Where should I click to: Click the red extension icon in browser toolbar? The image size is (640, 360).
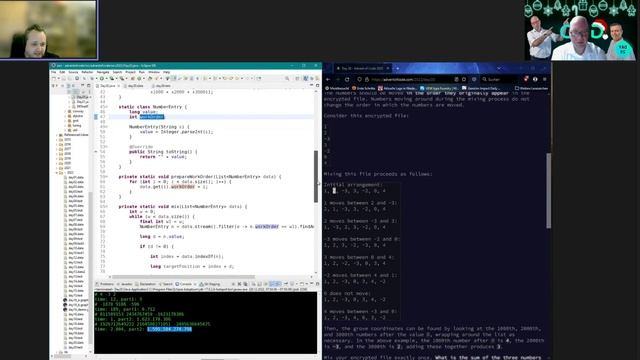pos(526,79)
